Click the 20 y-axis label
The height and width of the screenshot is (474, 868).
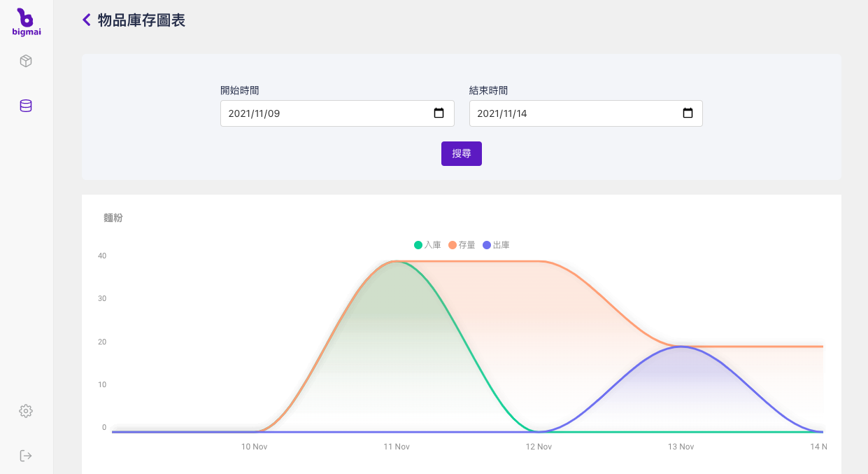102,342
